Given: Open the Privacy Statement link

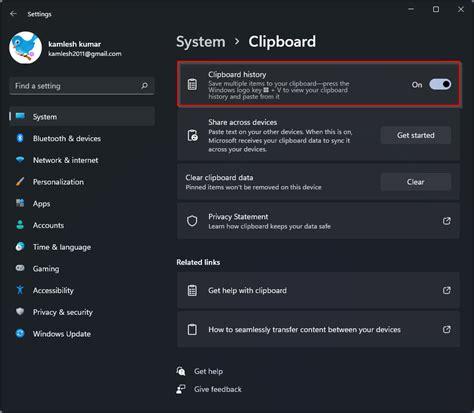Looking at the screenshot, I should (x=318, y=221).
